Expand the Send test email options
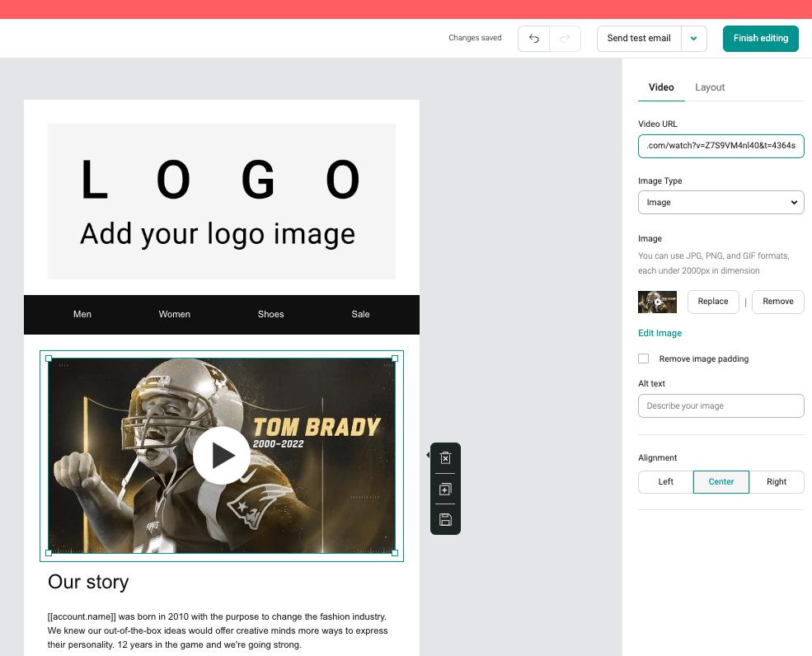Screen dimensions: 812x656 pos(693,38)
